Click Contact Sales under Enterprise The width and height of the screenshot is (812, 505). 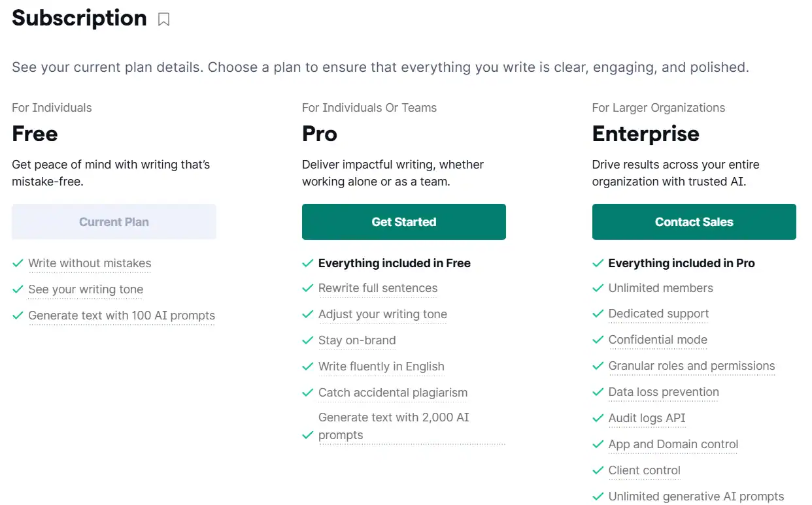694,221
